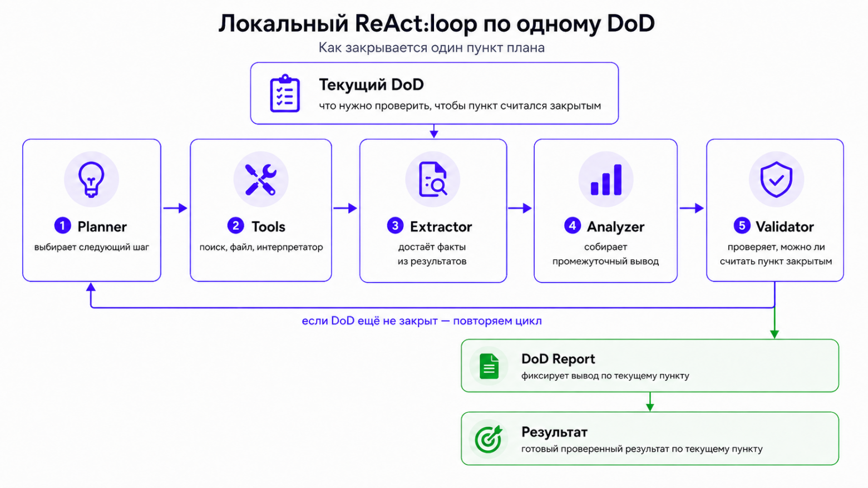Screen dimensions: 868x488
Task: Click caption если DoD ещё не закрыт — повторяем цикл
Action: click(422, 321)
